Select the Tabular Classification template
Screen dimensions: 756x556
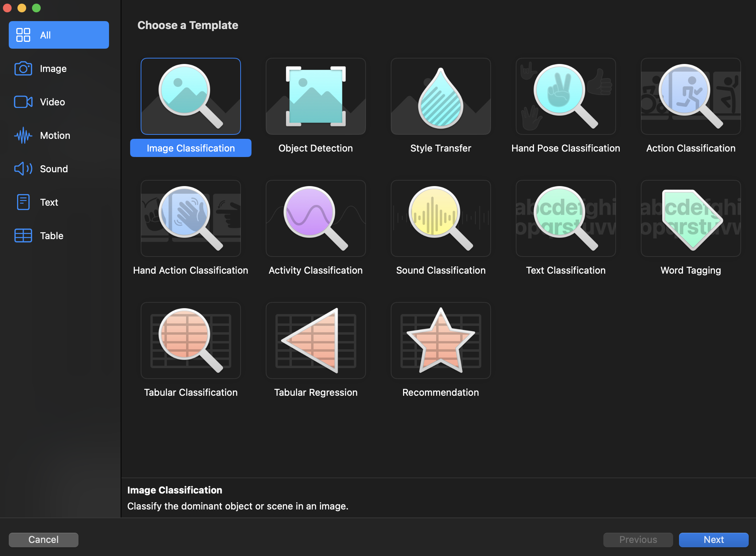(x=190, y=341)
